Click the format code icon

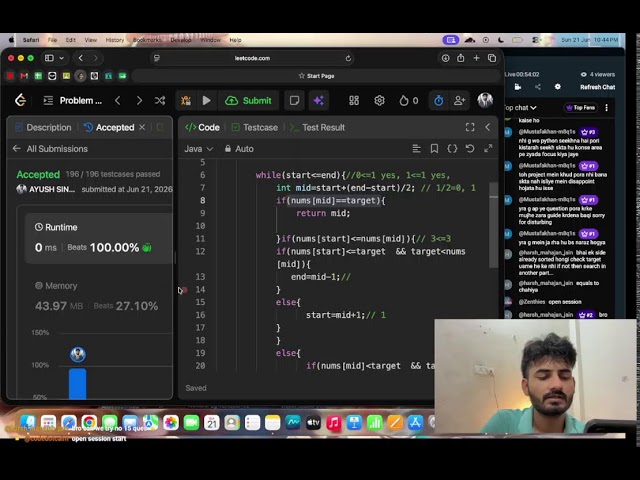[x=416, y=149]
